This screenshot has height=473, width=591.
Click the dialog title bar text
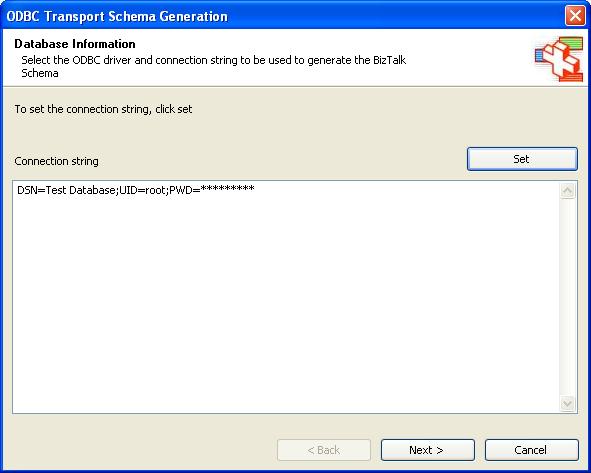click(117, 17)
